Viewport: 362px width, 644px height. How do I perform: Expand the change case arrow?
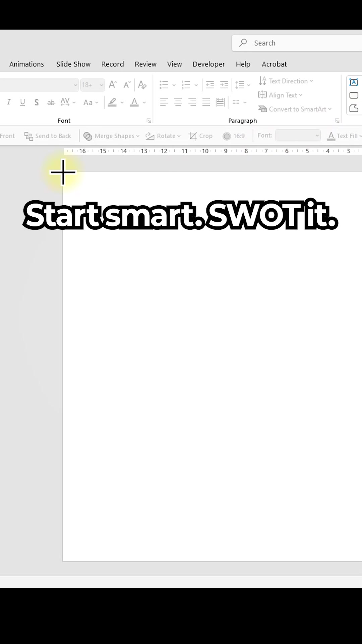point(97,102)
